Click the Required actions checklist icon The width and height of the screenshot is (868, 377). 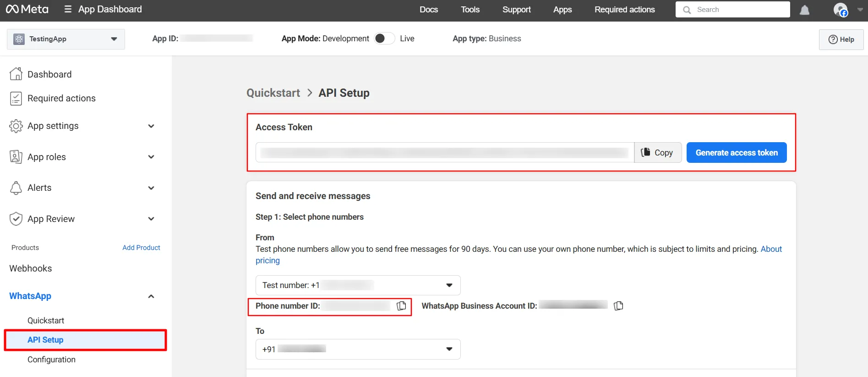(x=16, y=98)
